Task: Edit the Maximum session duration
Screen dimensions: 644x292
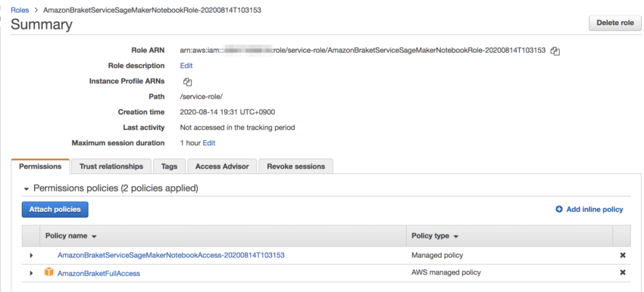Action: point(208,143)
